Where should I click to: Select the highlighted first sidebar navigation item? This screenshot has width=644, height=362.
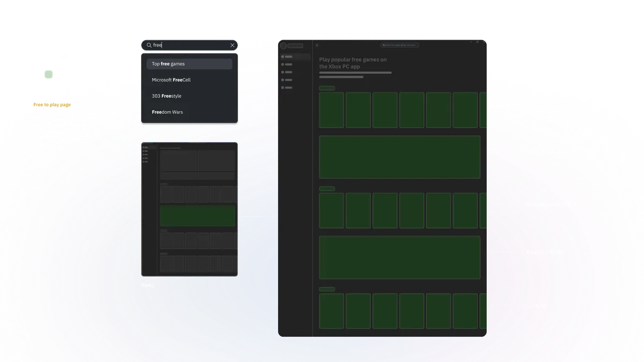pyautogui.click(x=295, y=57)
